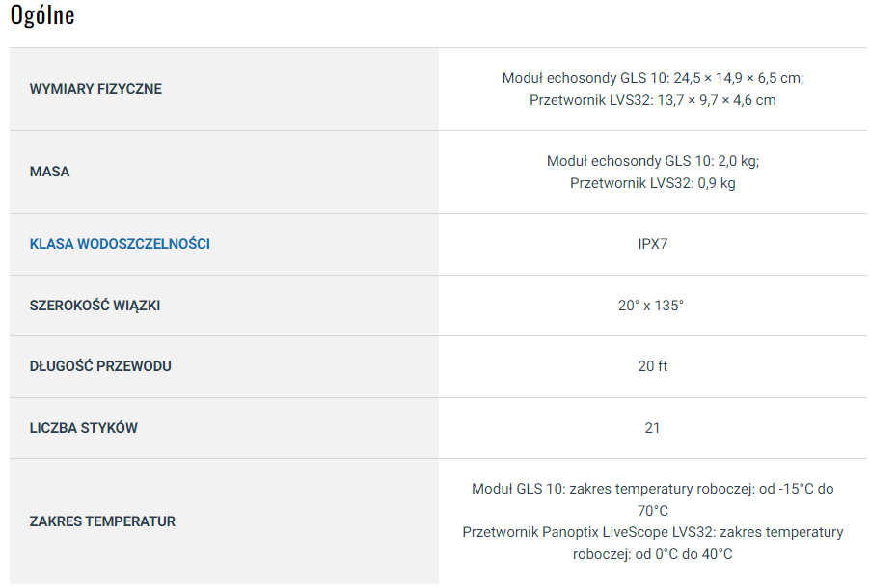
Task: Click the GLS 10 module dimensions text
Action: (x=652, y=78)
